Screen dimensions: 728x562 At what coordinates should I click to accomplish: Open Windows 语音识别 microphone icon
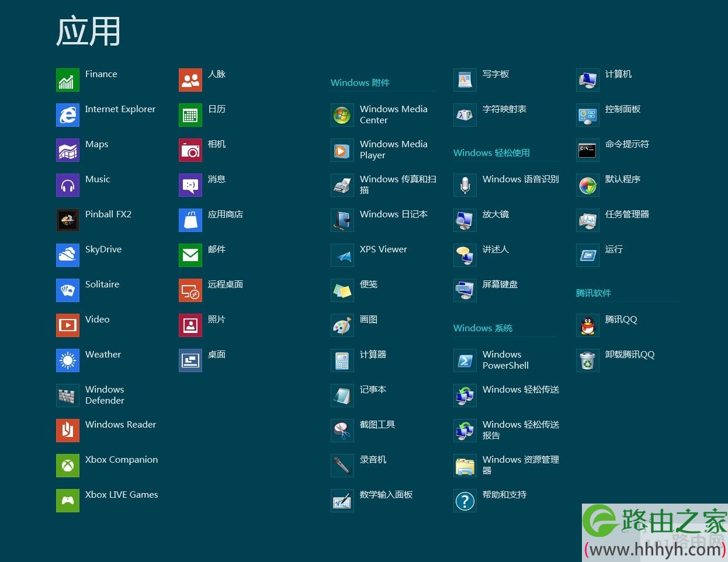pyautogui.click(x=465, y=185)
